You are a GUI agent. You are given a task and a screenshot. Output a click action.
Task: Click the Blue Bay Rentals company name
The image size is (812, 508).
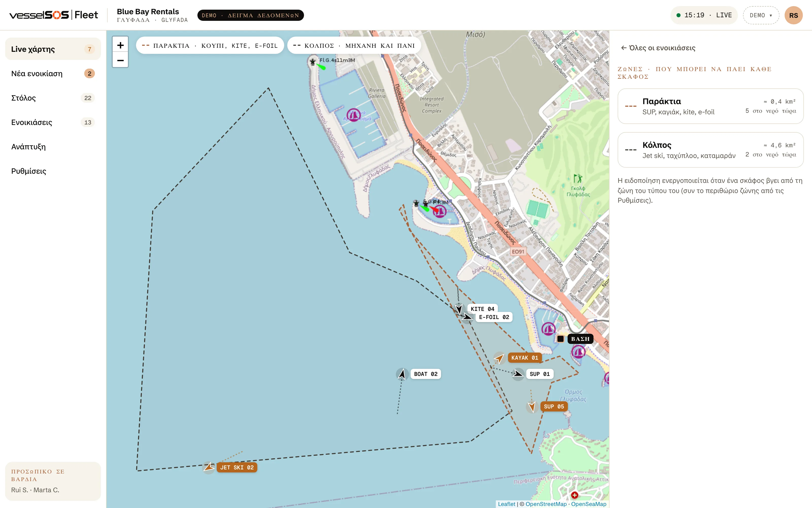click(148, 11)
